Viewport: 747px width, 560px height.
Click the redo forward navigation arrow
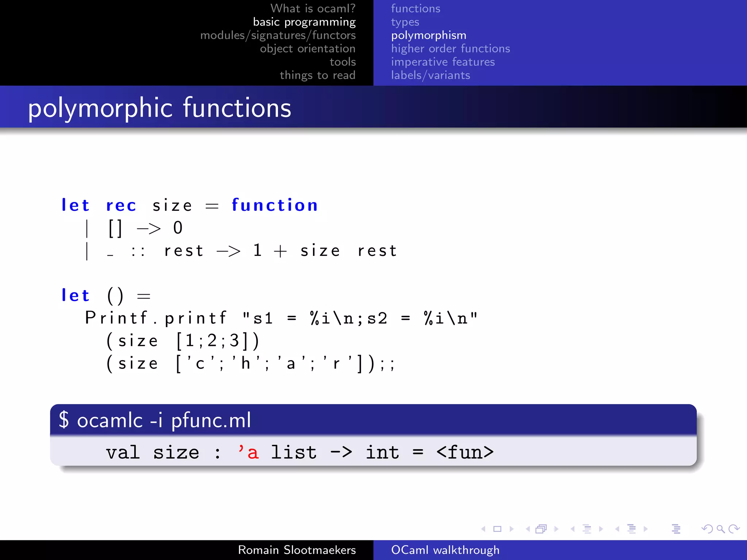pos(734,529)
